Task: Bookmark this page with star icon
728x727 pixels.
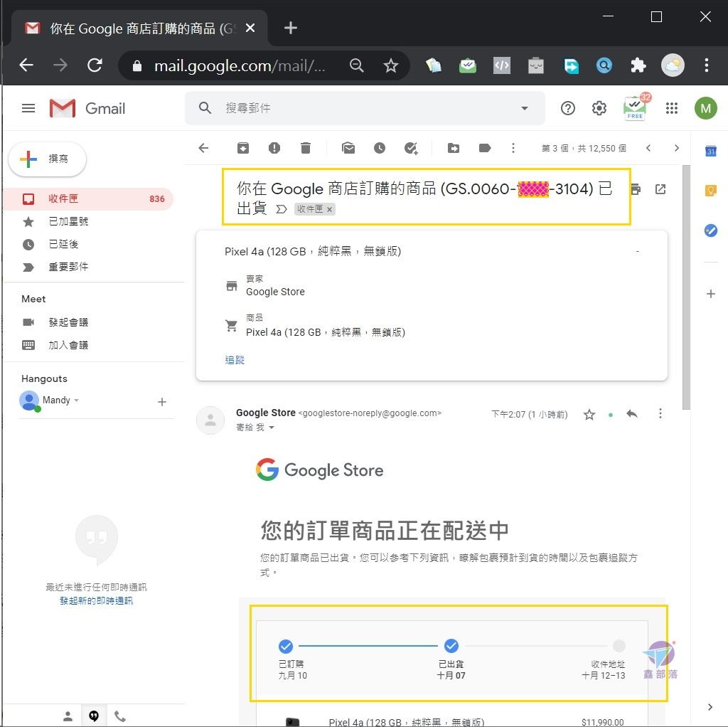Action: coord(391,65)
